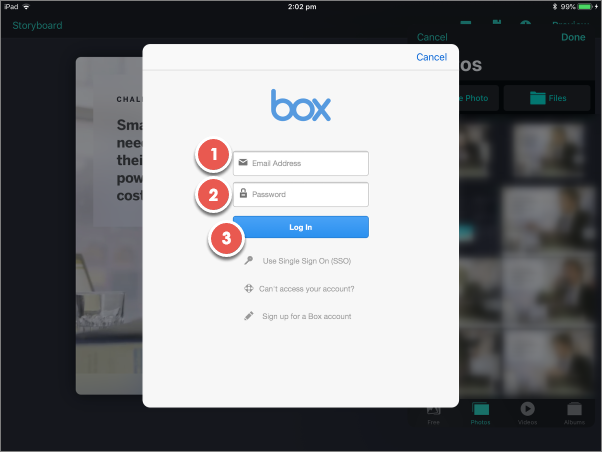Choose Use Single Sign On (SSO)
The width and height of the screenshot is (602, 452).
[307, 261]
